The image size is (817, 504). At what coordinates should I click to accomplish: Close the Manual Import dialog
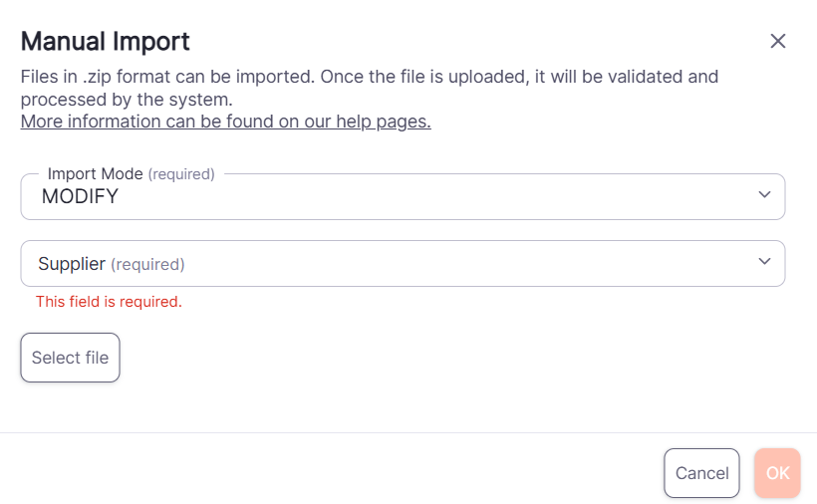click(x=778, y=41)
